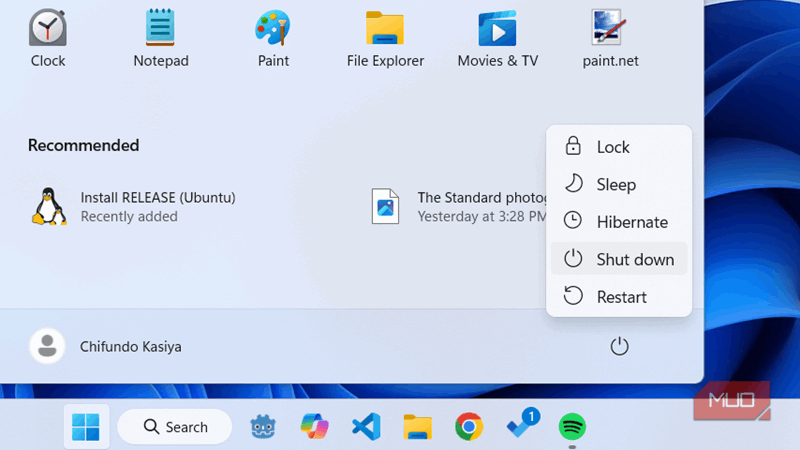This screenshot has width=800, height=450.
Task: Launch Notepad from pinned apps
Action: 161,39
